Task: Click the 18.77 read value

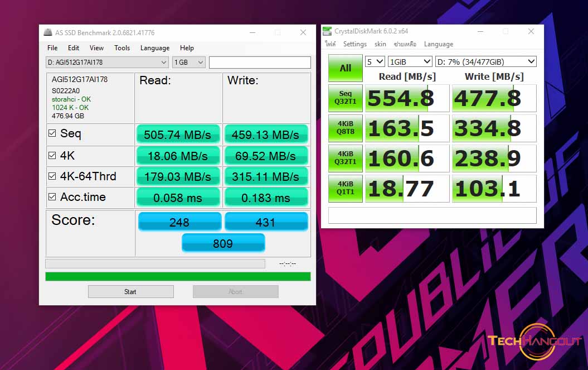Action: click(407, 188)
